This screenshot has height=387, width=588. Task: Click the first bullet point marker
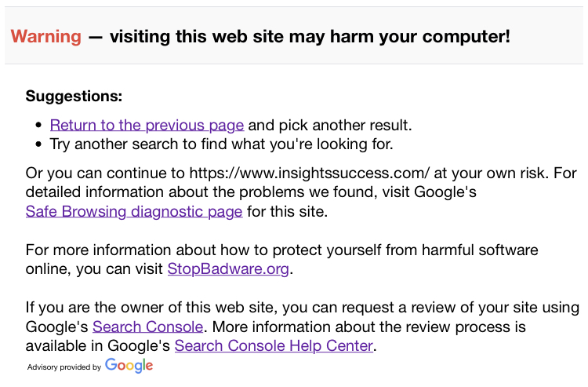(x=38, y=126)
